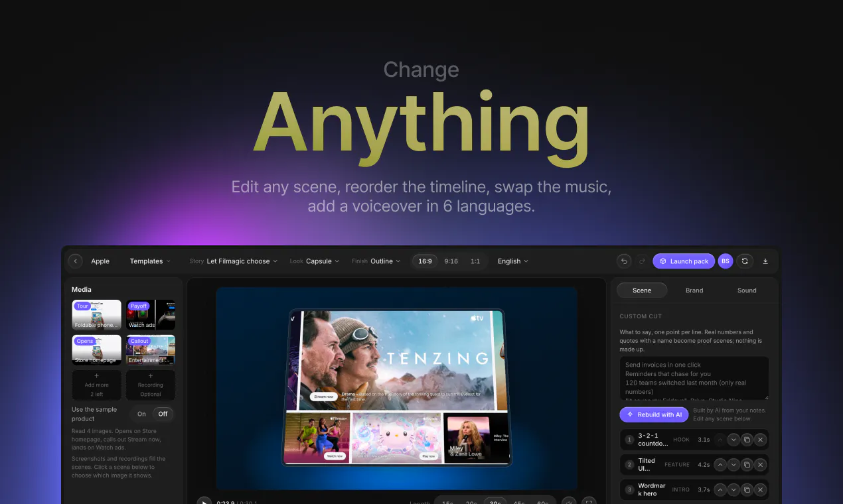843x504 pixels.
Task: Move the Tilted UI scene down
Action: click(733, 465)
